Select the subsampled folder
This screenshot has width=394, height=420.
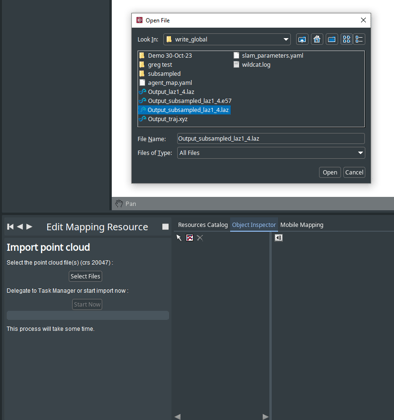point(160,74)
